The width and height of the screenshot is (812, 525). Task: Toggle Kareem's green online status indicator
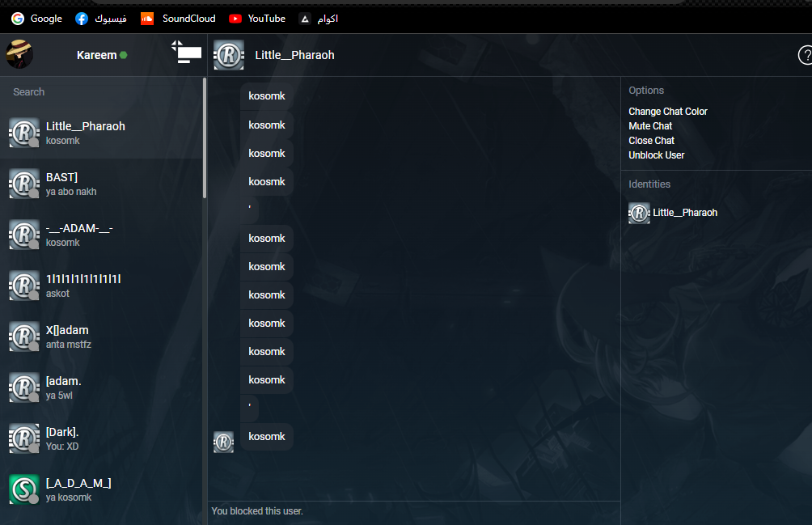pyautogui.click(x=124, y=55)
